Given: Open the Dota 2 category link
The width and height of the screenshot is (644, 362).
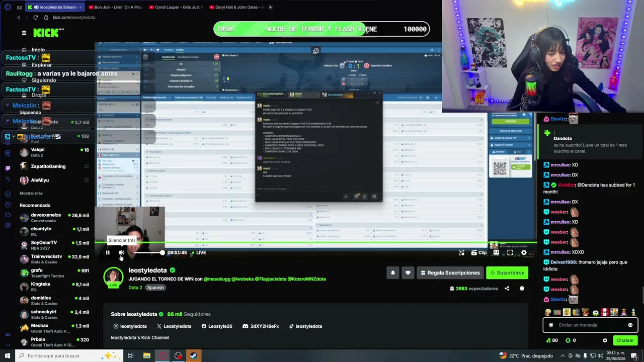Looking at the screenshot, I should (x=135, y=288).
